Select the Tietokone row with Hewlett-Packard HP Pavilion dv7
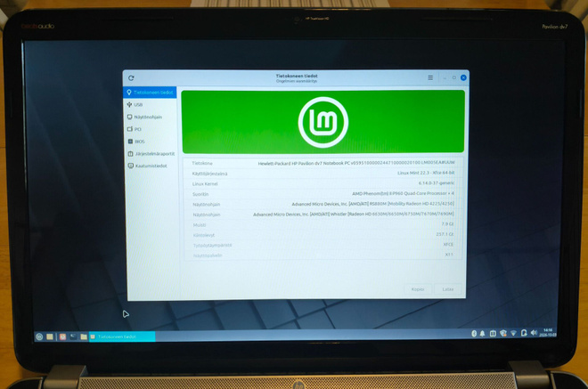588x389 pixels. pos(323,163)
